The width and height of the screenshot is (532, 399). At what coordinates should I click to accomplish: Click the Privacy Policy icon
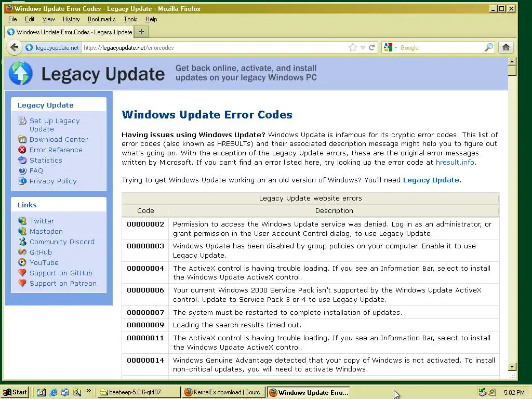tap(22, 181)
